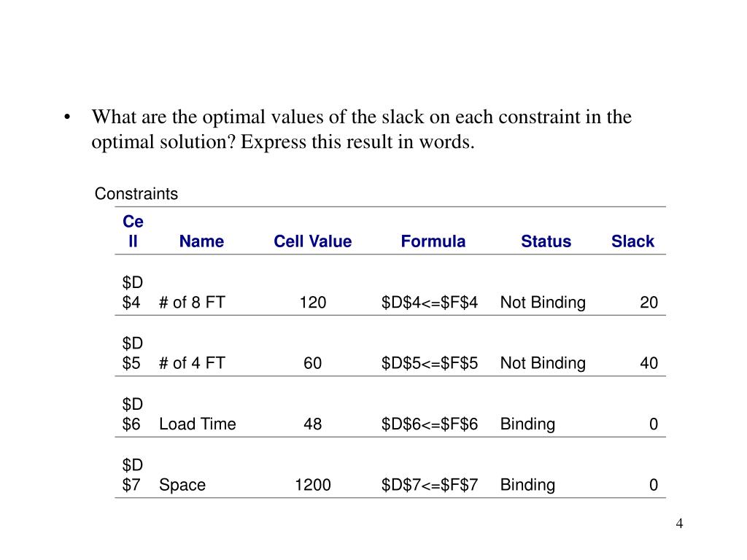Select the Formula column header

click(433, 241)
